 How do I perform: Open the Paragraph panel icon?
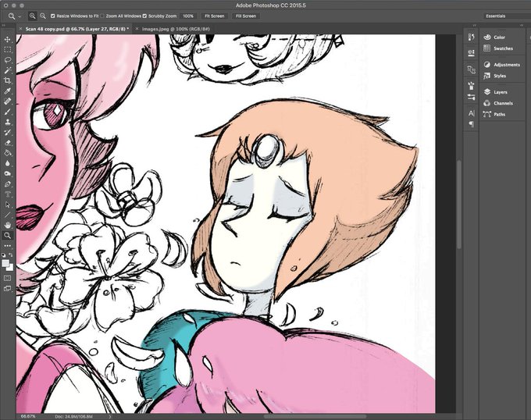pyautogui.click(x=471, y=124)
